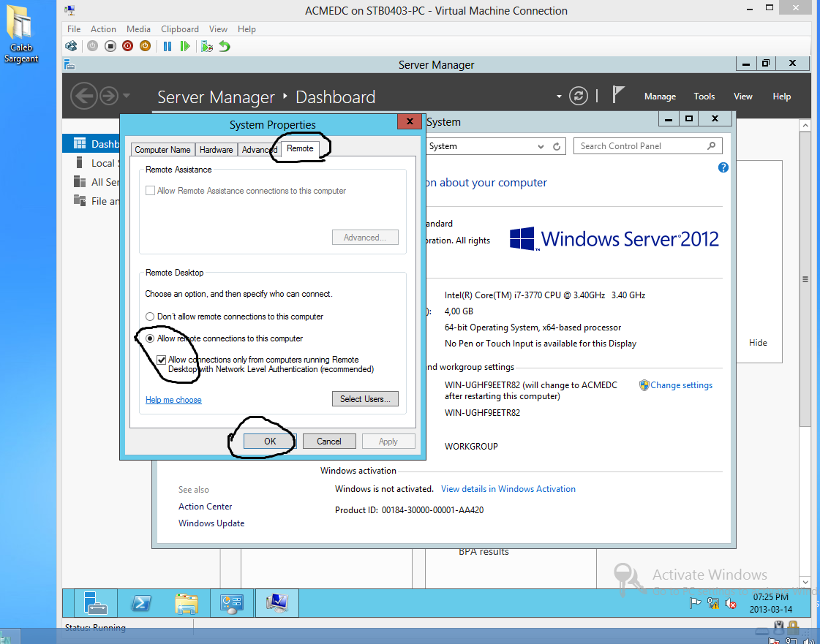Click the Action Center flag tray icon
This screenshot has width=820, height=644.
pos(695,603)
